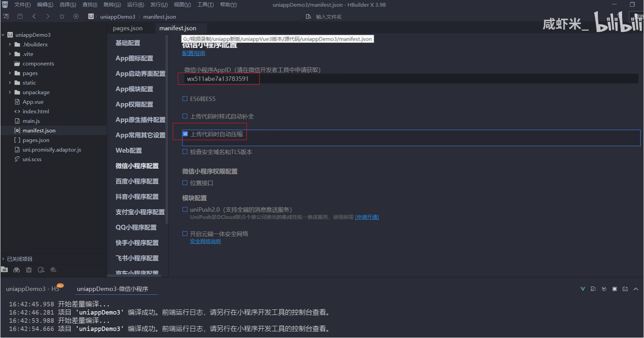
Task: Open 抖音小程序配置 section
Action: [137, 197]
